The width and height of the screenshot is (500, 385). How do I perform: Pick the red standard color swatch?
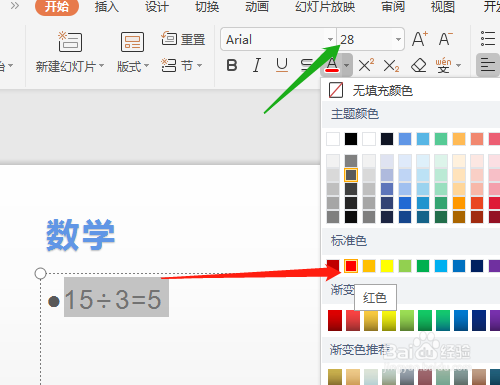(351, 266)
